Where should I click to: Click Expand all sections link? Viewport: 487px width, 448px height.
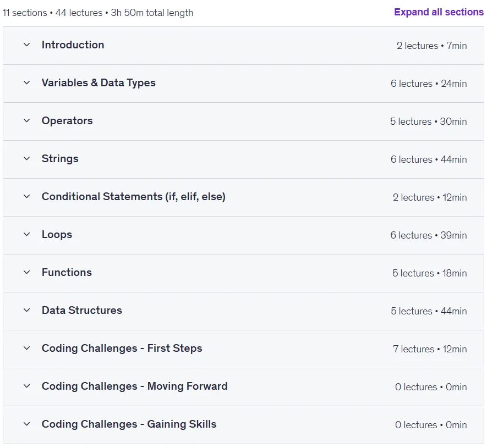click(x=439, y=12)
